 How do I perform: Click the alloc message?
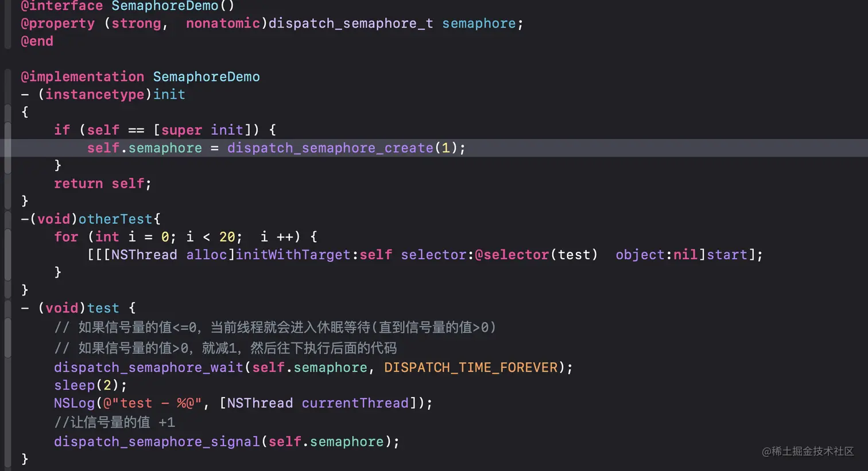pyautogui.click(x=206, y=255)
